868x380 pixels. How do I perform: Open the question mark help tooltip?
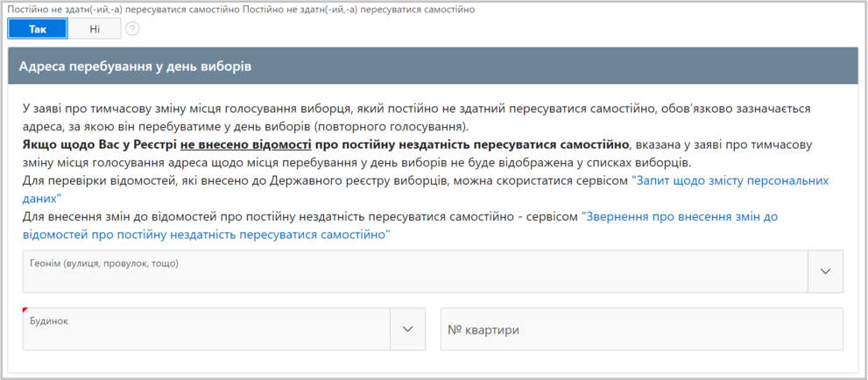pyautogui.click(x=132, y=29)
